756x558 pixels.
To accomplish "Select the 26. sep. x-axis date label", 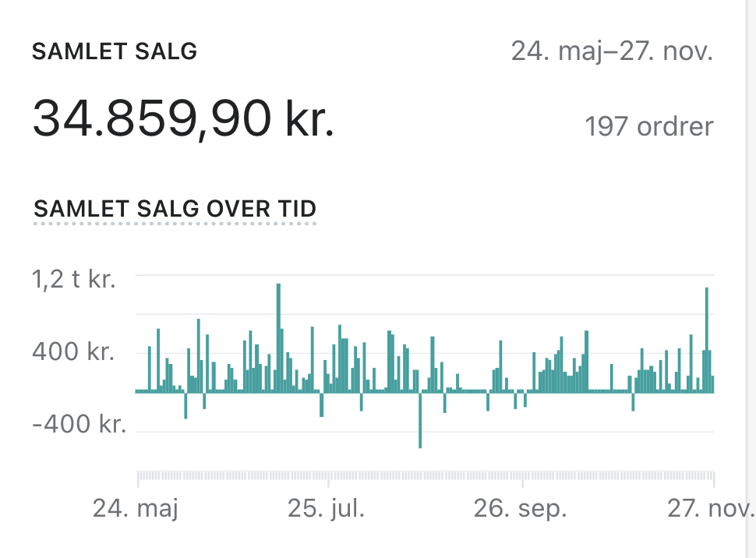I will click(x=520, y=510).
